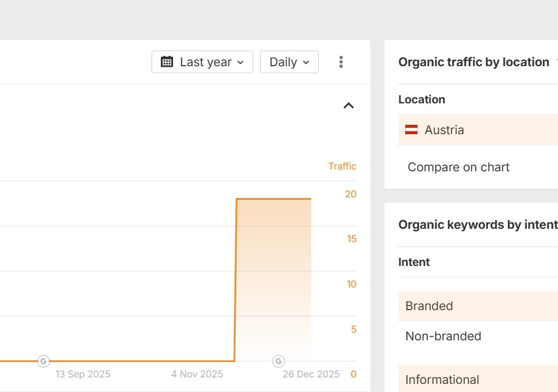Click the Google update marker near 13 Sep 2025
Image resolution: width=558 pixels, height=392 pixels.
tap(44, 361)
